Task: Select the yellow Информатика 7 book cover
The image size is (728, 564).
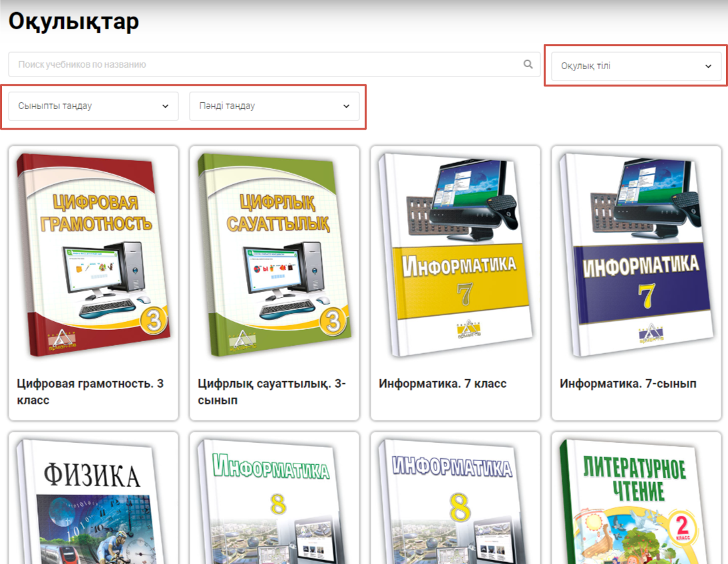Action: click(455, 255)
